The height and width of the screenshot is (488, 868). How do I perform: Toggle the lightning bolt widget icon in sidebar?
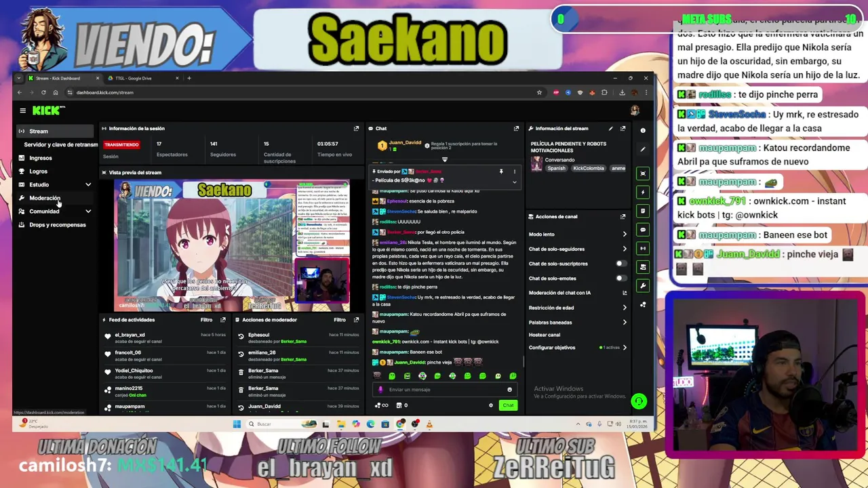[643, 192]
